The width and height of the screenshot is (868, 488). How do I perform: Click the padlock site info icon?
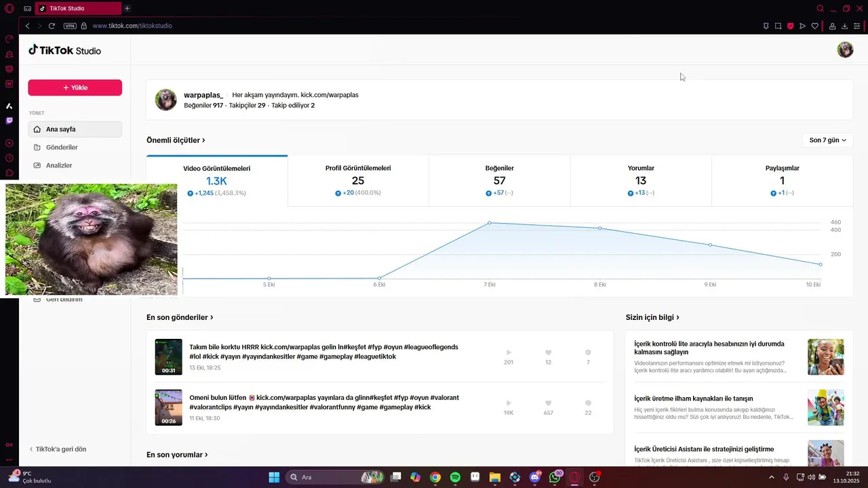(x=84, y=26)
